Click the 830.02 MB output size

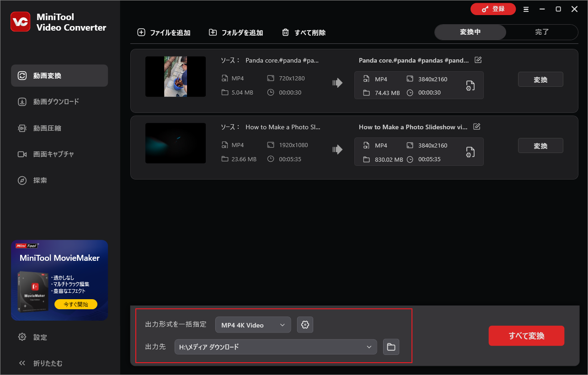[389, 159]
